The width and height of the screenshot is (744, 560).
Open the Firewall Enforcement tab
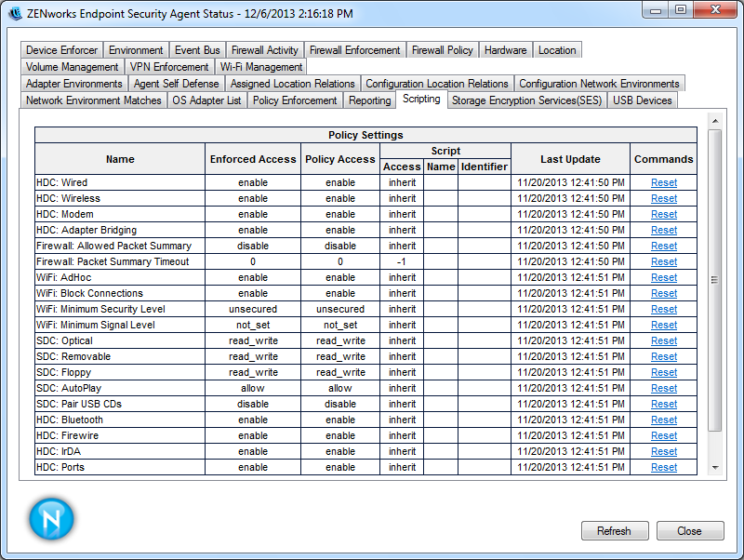pos(355,50)
